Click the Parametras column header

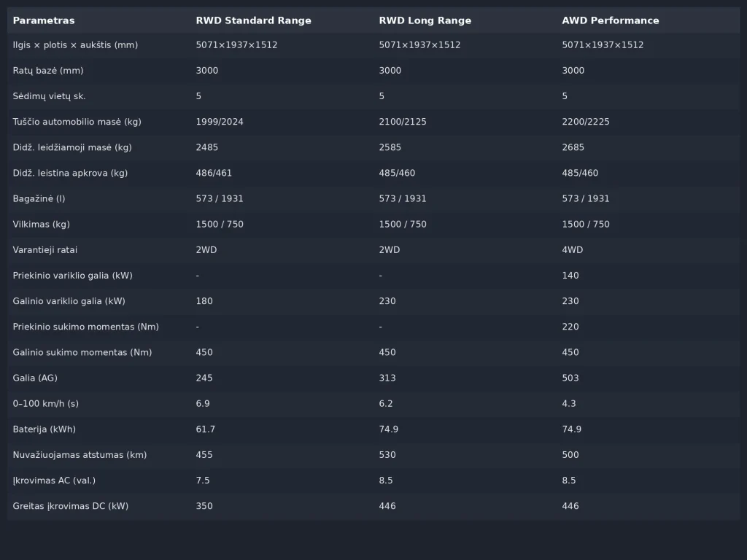click(x=44, y=20)
